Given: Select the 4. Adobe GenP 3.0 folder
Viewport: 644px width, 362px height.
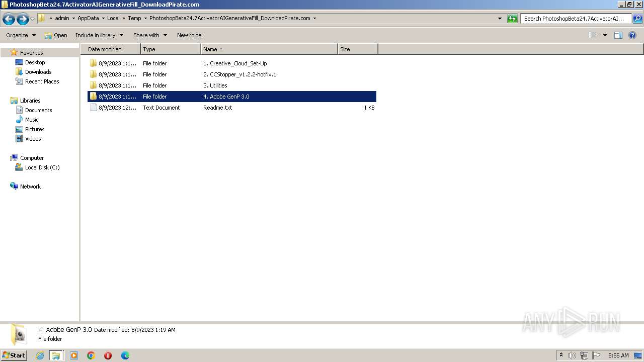Looking at the screenshot, I should point(232,97).
